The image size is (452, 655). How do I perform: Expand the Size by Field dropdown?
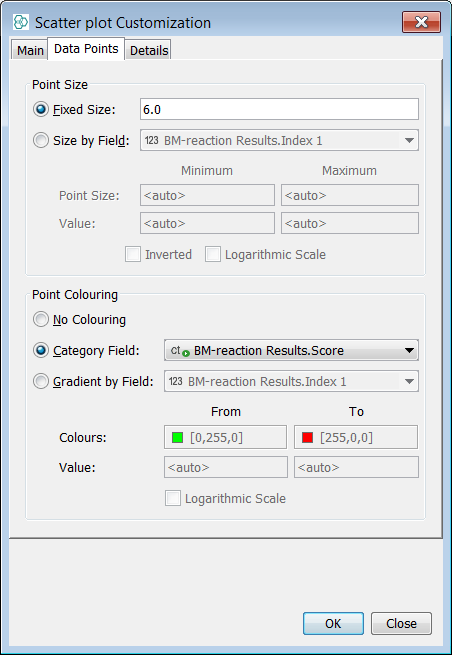pos(409,140)
